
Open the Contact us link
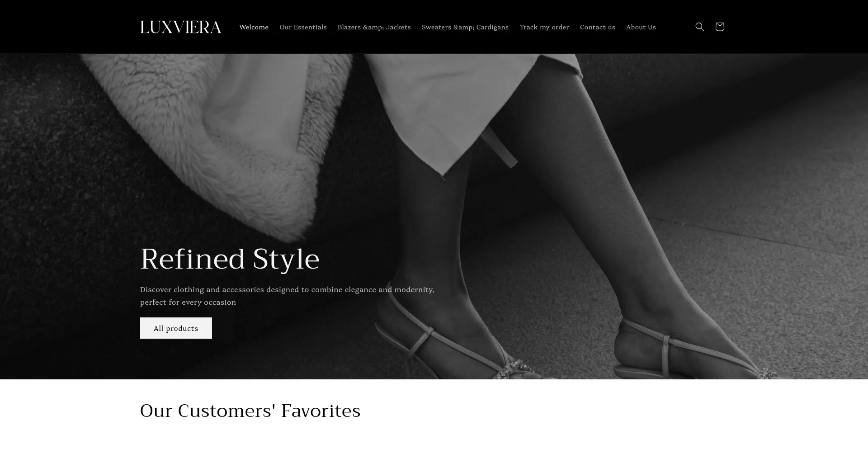coord(597,27)
